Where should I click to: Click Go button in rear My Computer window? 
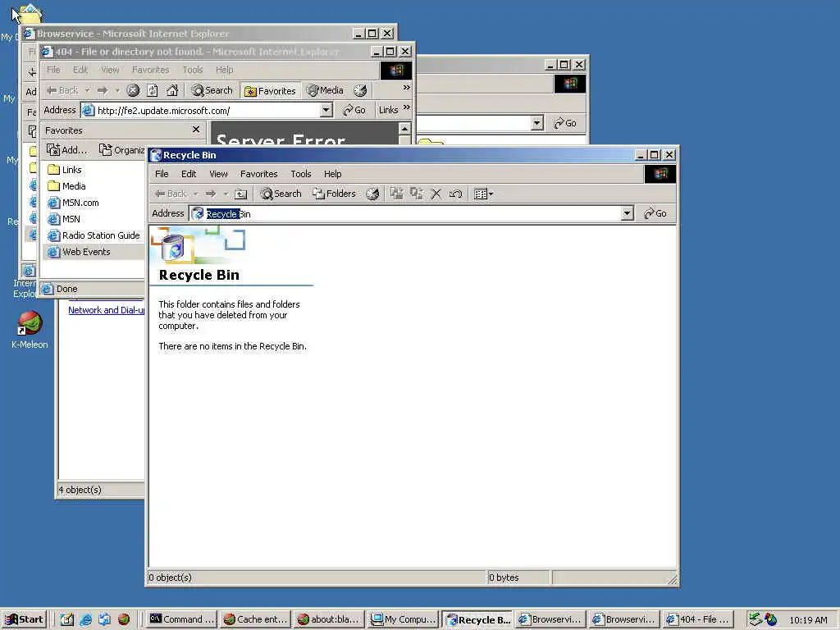[565, 123]
